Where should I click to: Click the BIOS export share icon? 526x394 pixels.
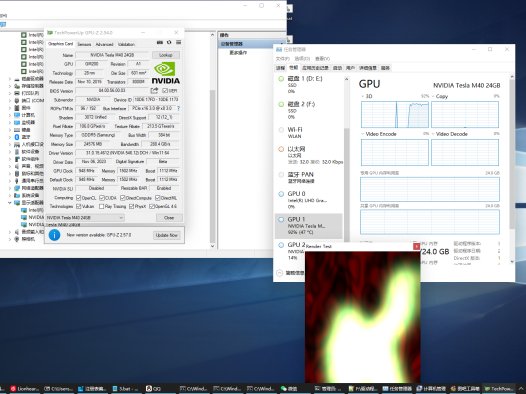click(154, 91)
